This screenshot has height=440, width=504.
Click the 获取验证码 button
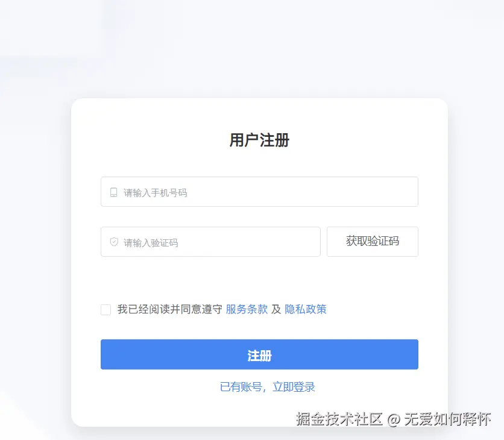(373, 242)
